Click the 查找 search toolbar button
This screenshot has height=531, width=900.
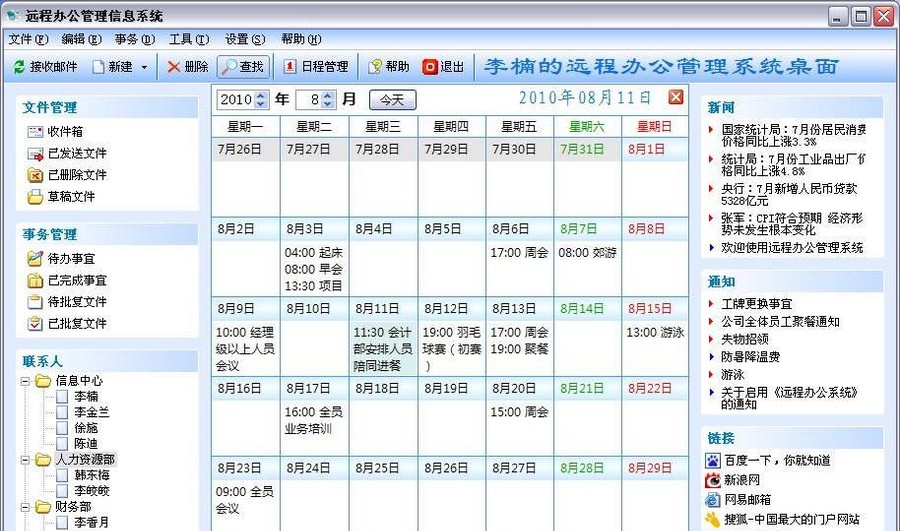pyautogui.click(x=243, y=67)
